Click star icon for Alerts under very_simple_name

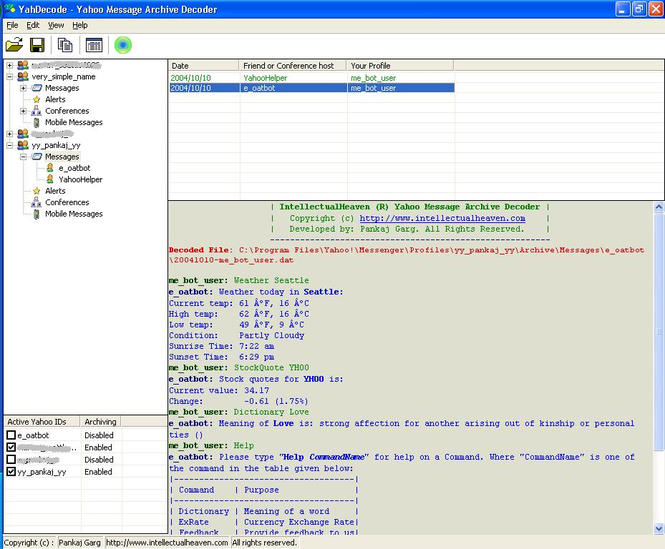point(36,99)
